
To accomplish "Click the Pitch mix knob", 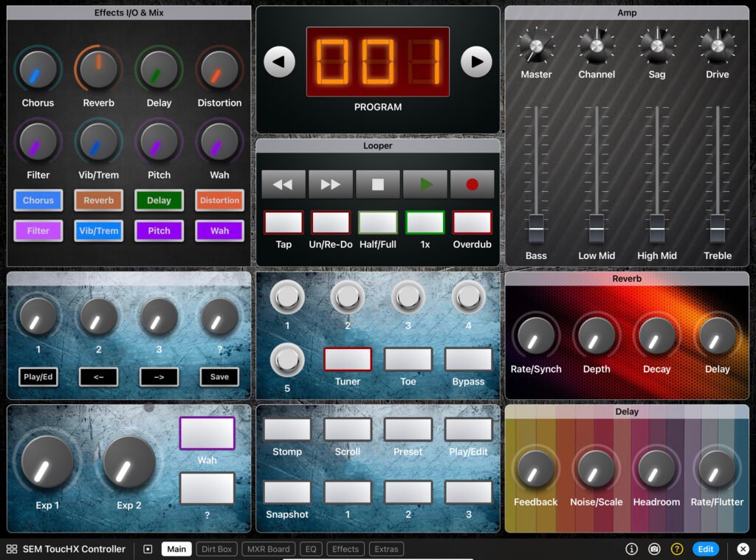I will (x=159, y=142).
